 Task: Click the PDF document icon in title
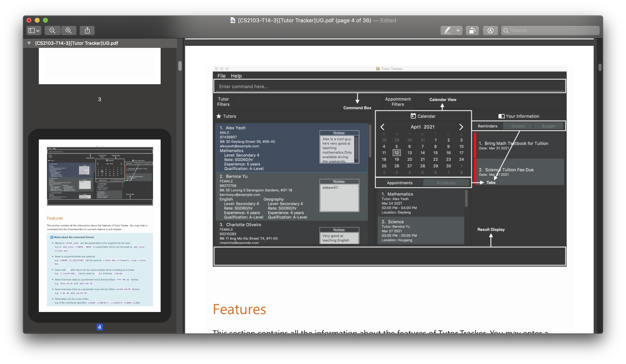(x=233, y=20)
